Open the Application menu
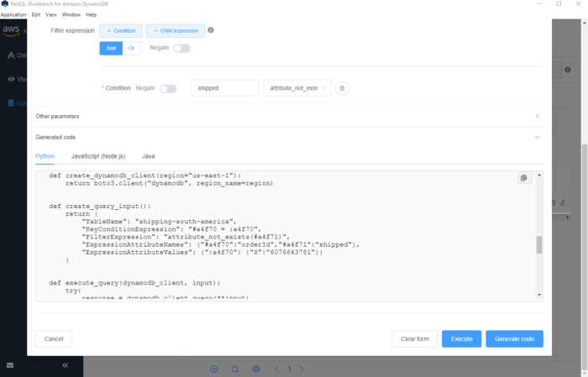 click(13, 14)
